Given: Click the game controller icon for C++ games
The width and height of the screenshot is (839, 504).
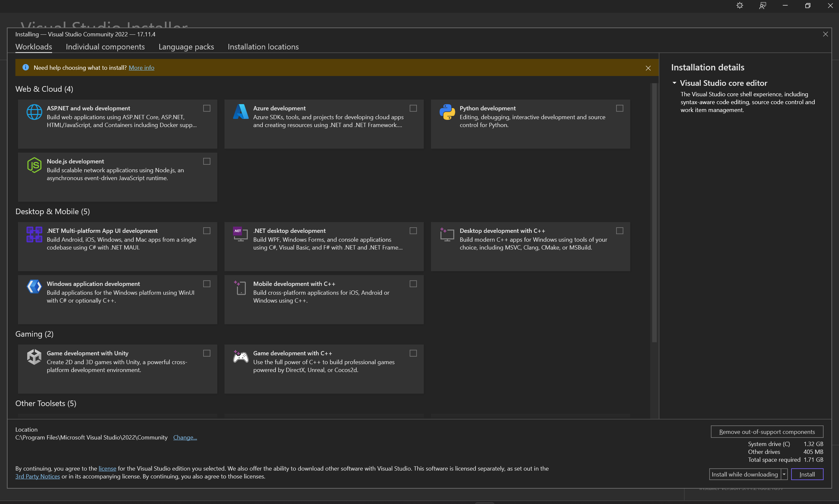Looking at the screenshot, I should [241, 357].
